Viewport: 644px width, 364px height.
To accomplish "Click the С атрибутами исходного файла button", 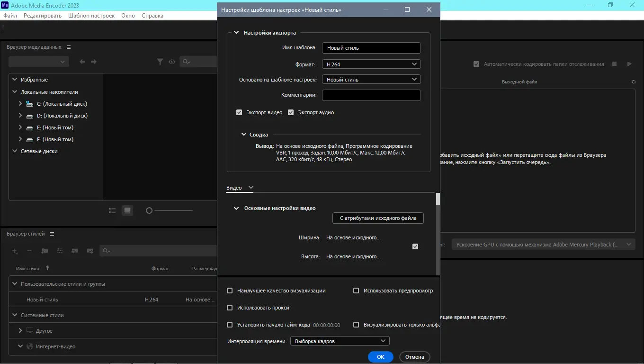I will click(x=378, y=218).
